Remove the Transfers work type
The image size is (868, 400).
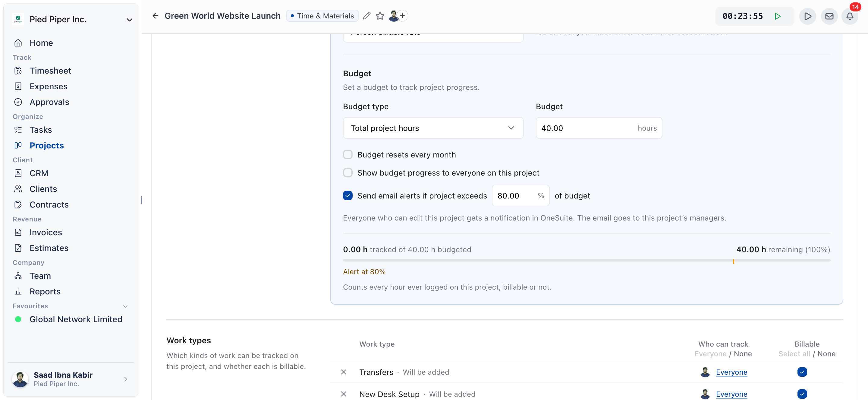click(343, 372)
